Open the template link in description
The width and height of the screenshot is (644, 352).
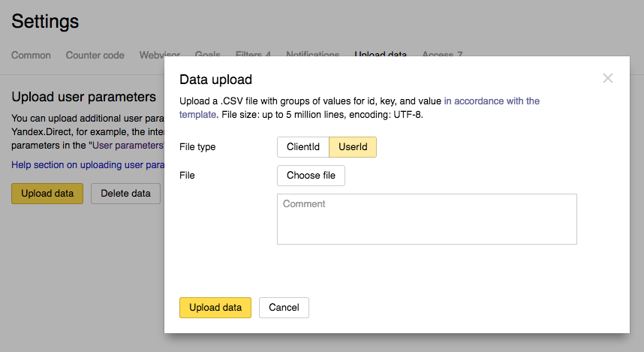pyautogui.click(x=491, y=101)
